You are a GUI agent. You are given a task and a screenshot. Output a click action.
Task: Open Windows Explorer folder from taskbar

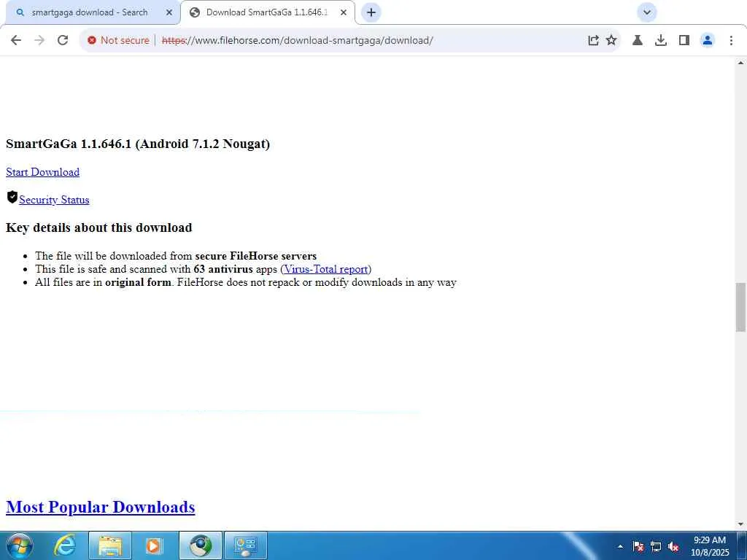110,545
